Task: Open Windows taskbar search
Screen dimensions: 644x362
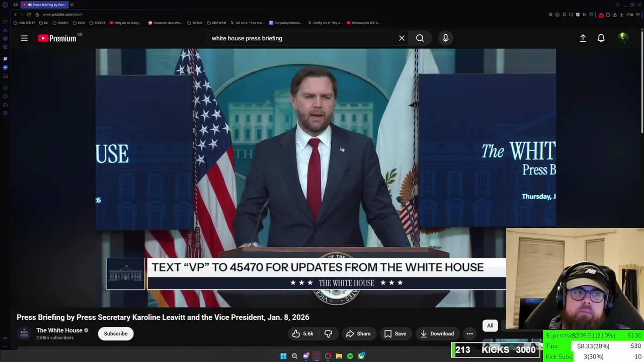Action: click(294, 356)
